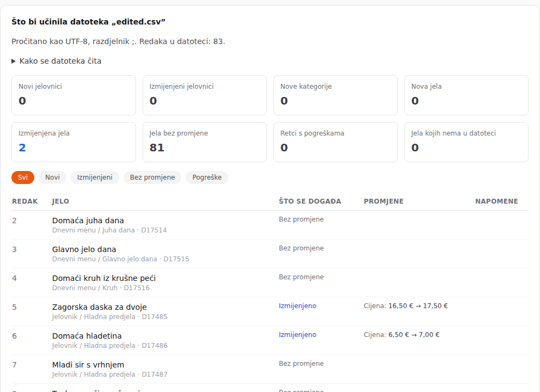Click the price change 16,50 € → 17,50 €
The image size is (540, 392).
pyautogui.click(x=418, y=306)
